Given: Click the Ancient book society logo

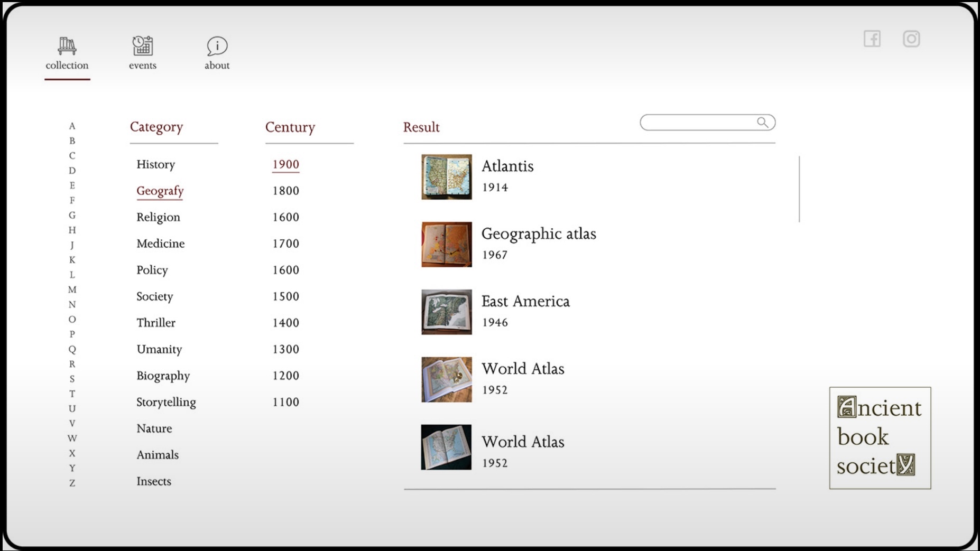Looking at the screenshot, I should pyautogui.click(x=880, y=438).
